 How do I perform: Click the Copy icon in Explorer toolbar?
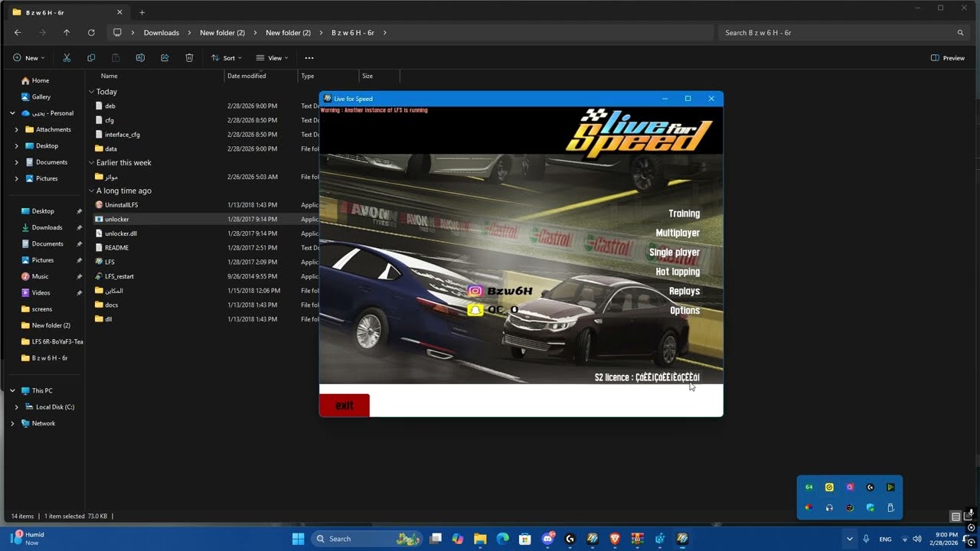pyautogui.click(x=91, y=58)
